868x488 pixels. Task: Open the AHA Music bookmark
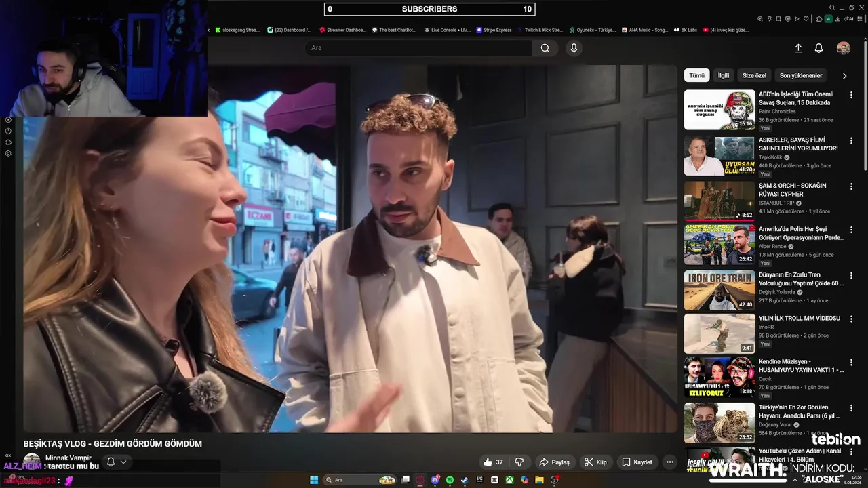point(644,30)
